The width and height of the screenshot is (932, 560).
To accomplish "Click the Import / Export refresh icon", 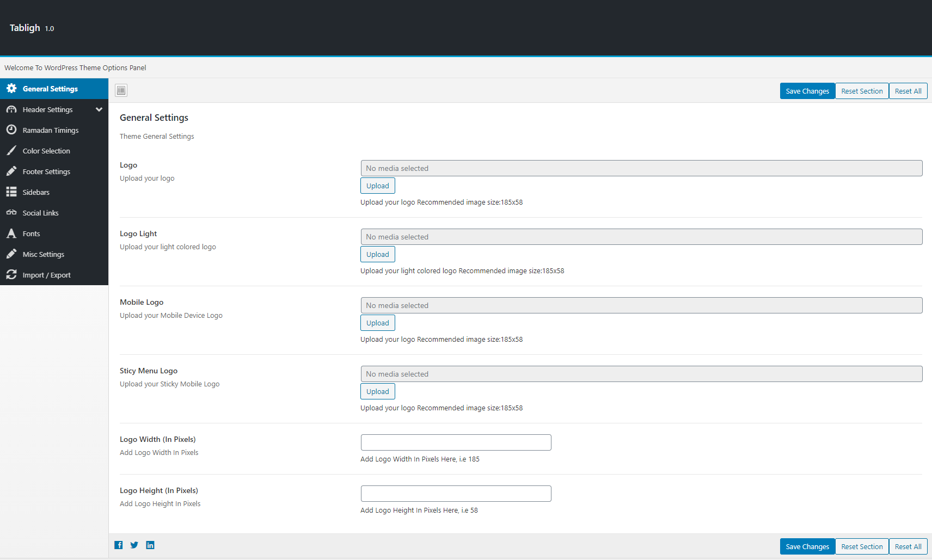I will pyautogui.click(x=11, y=275).
